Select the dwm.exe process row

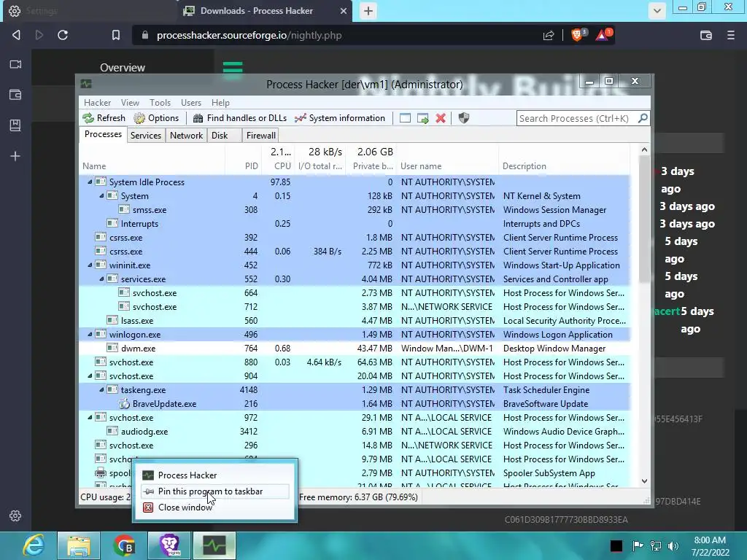pyautogui.click(x=355, y=348)
